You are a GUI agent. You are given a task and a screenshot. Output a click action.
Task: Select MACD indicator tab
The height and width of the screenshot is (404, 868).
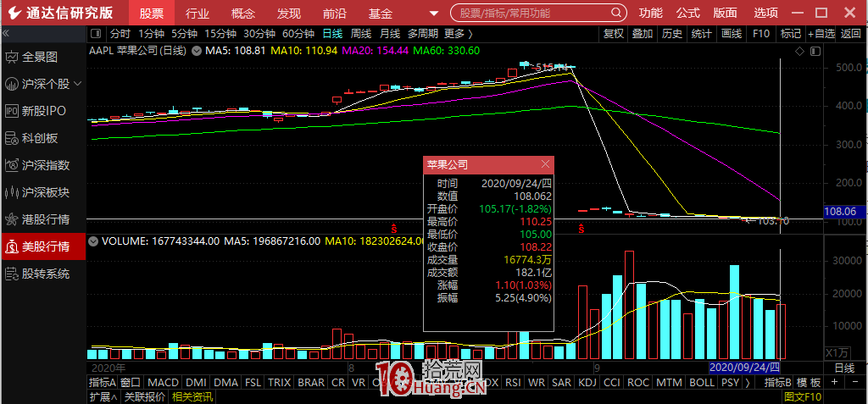tap(164, 383)
